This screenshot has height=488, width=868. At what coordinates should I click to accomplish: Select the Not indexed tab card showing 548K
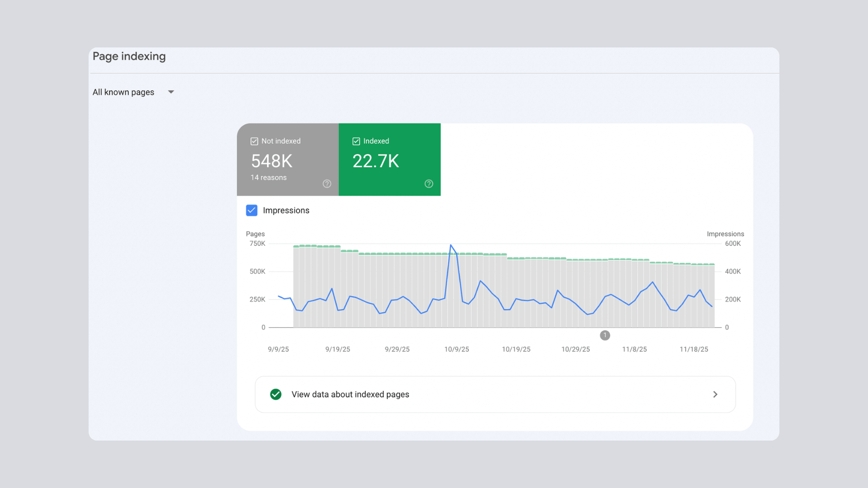(288, 160)
